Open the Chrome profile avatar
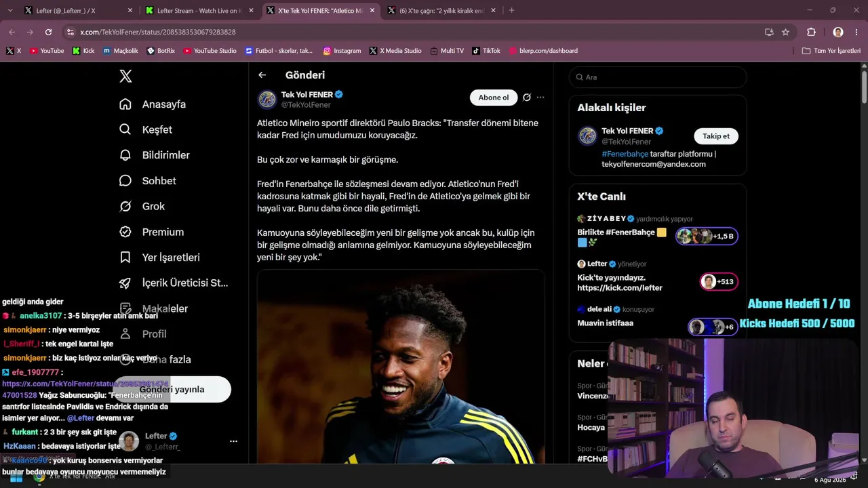 pos(838,32)
